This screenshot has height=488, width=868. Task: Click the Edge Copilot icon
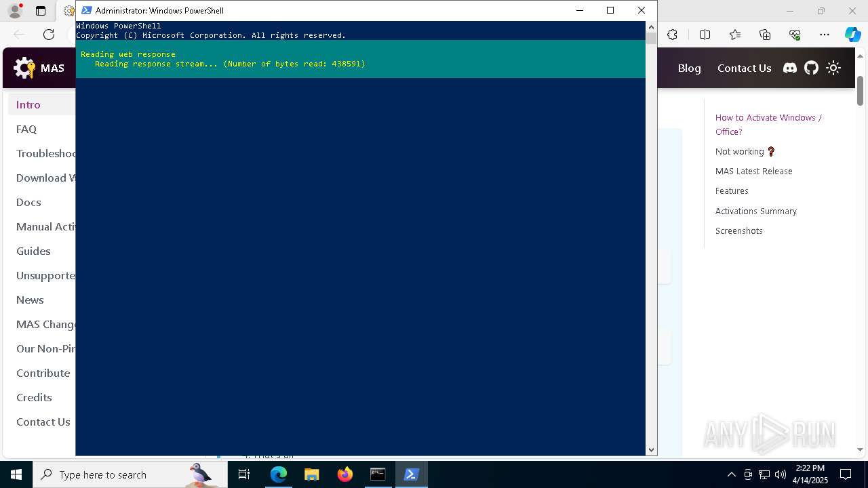[x=852, y=35]
